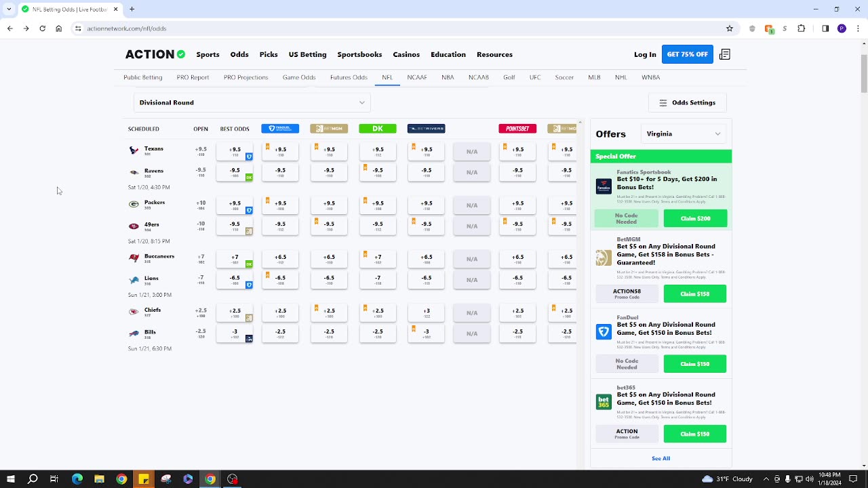Bookmark this page with the star icon
Screen dimensions: 868x488
coord(730,28)
